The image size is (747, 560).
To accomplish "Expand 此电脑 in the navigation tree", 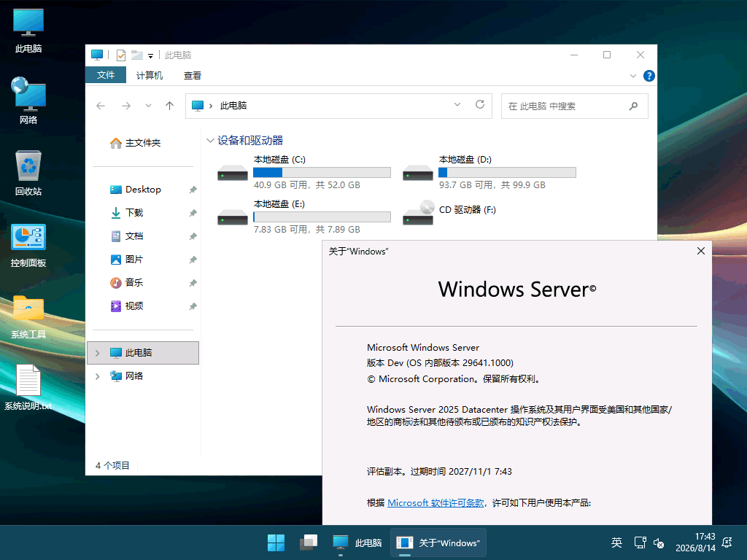I will 97,353.
